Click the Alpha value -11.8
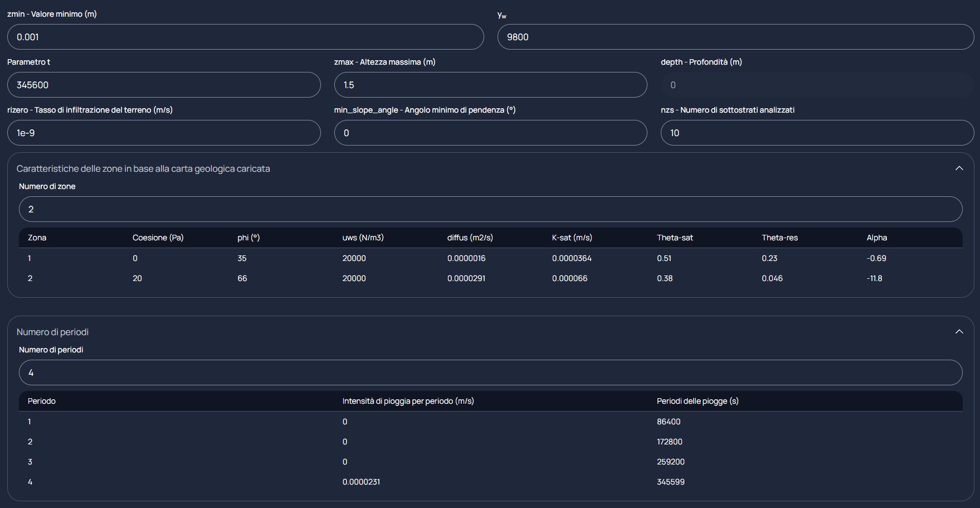The height and width of the screenshot is (508, 980). (x=874, y=278)
